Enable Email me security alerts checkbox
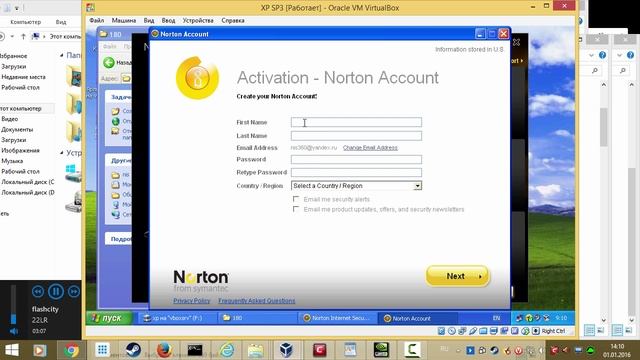The height and width of the screenshot is (360, 640). click(x=296, y=199)
